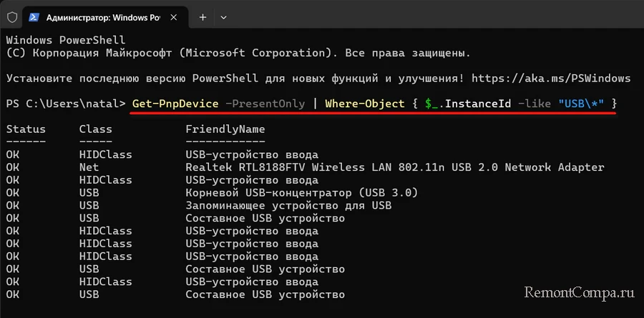Click the PowerShell icon on the tab

click(x=34, y=16)
